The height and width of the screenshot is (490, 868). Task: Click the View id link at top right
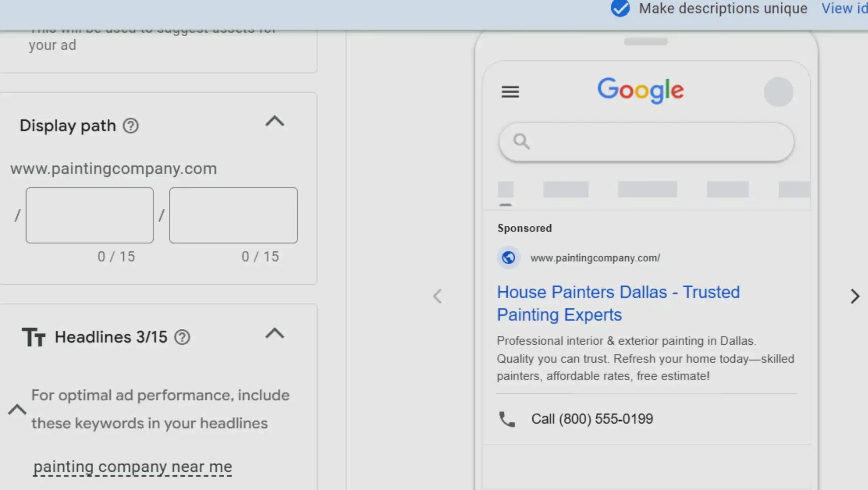click(x=844, y=8)
